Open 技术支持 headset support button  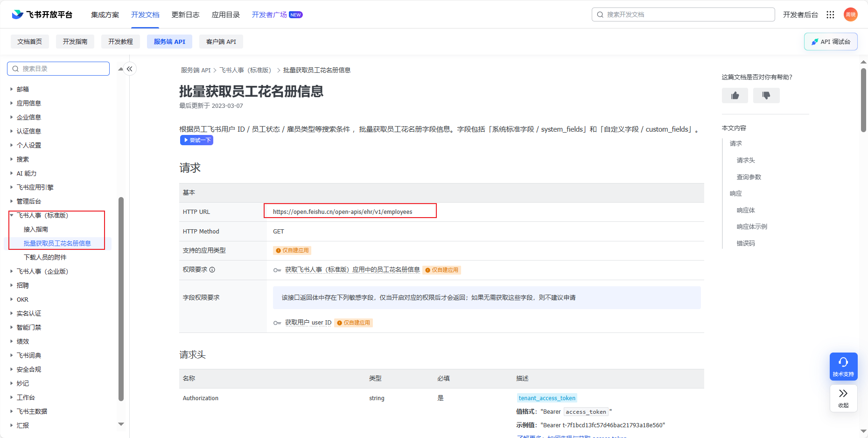click(843, 366)
